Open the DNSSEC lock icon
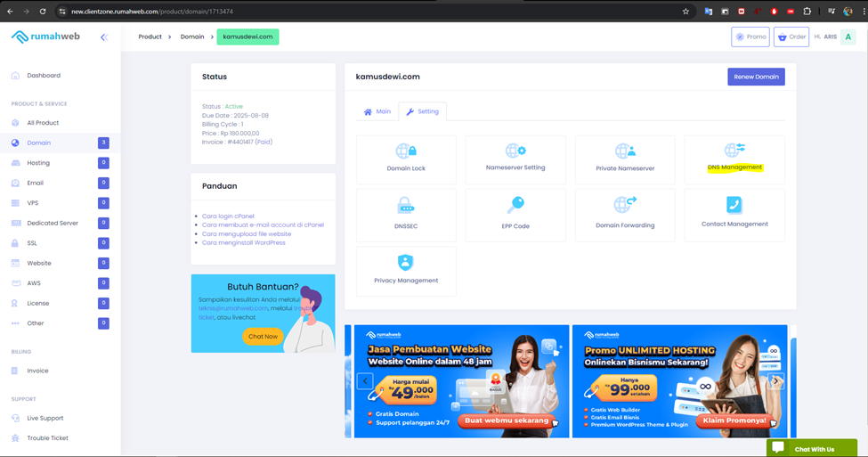 click(x=406, y=206)
